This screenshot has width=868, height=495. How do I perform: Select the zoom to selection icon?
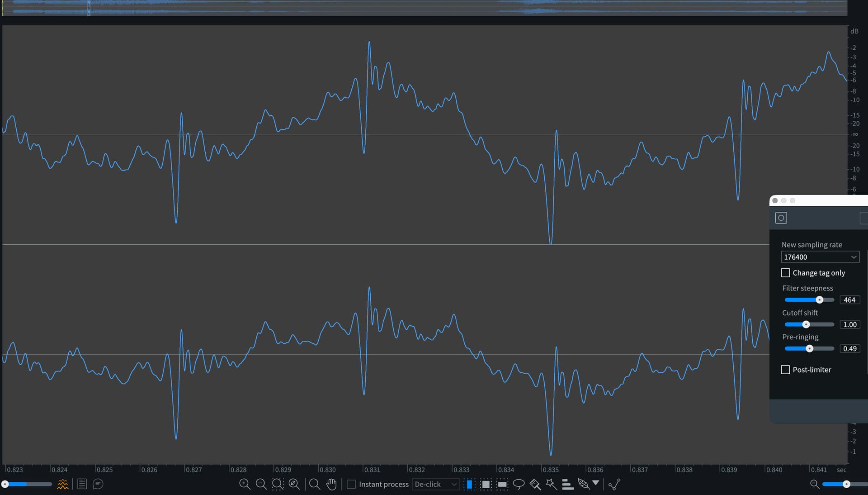pyautogui.click(x=278, y=484)
